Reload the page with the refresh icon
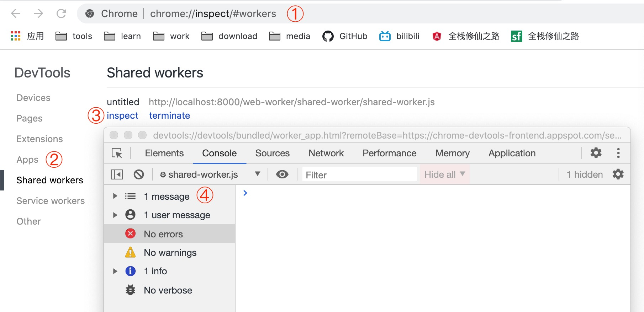Image resolution: width=644 pixels, height=312 pixels. [61, 14]
